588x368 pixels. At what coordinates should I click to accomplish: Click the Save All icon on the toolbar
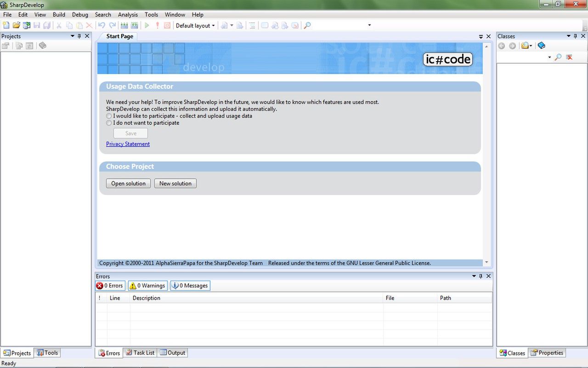pos(47,25)
